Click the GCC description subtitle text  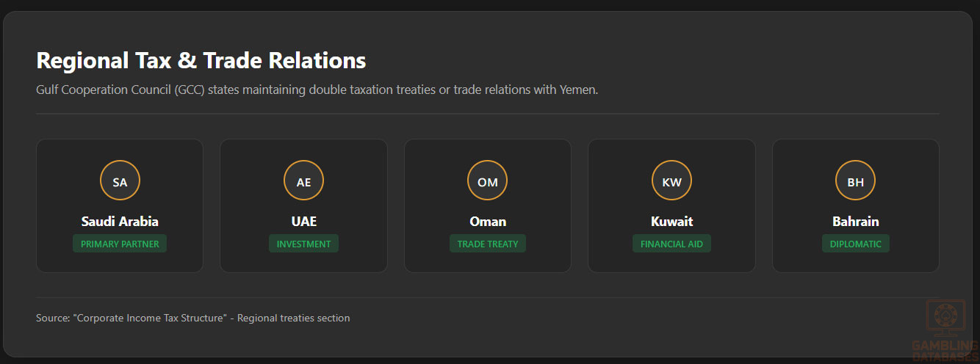pyautogui.click(x=317, y=90)
